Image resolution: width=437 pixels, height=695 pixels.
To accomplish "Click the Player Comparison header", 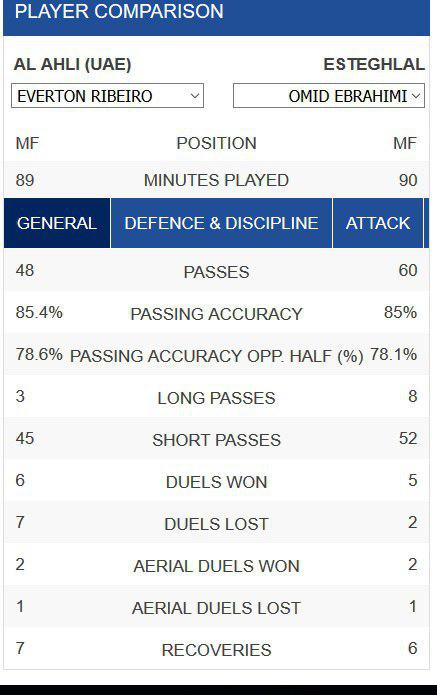I will click(119, 12).
